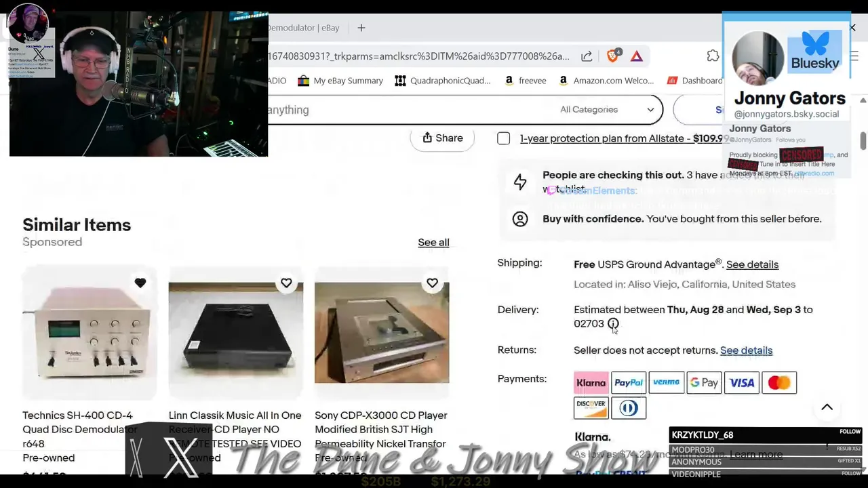
Task: Open the All Categories dropdown
Action: click(x=606, y=110)
